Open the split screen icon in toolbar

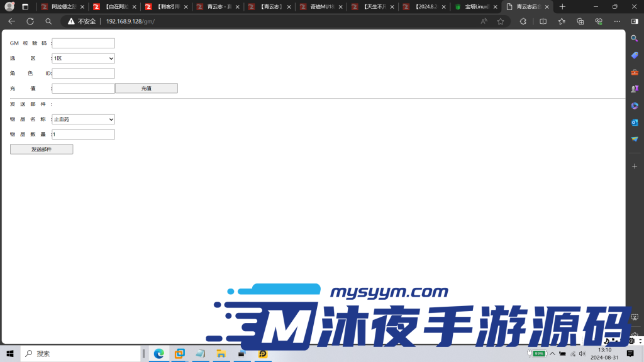pos(543,21)
